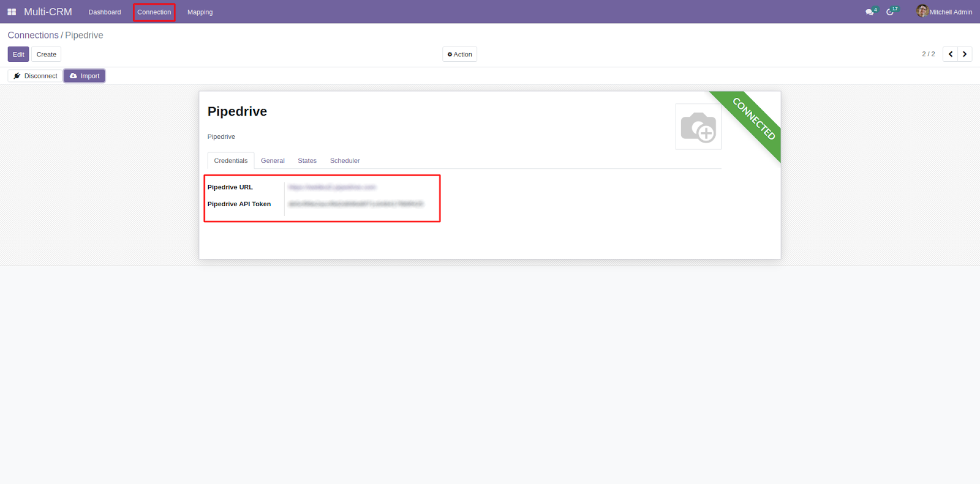Go back to Connections breadcrumb

(33, 35)
